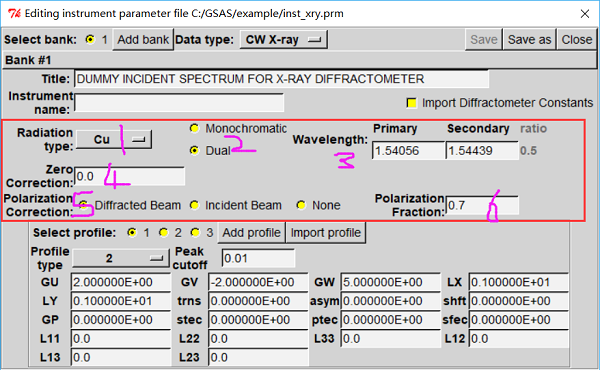Click the Save button
The width and height of the screenshot is (600, 370).
click(484, 39)
